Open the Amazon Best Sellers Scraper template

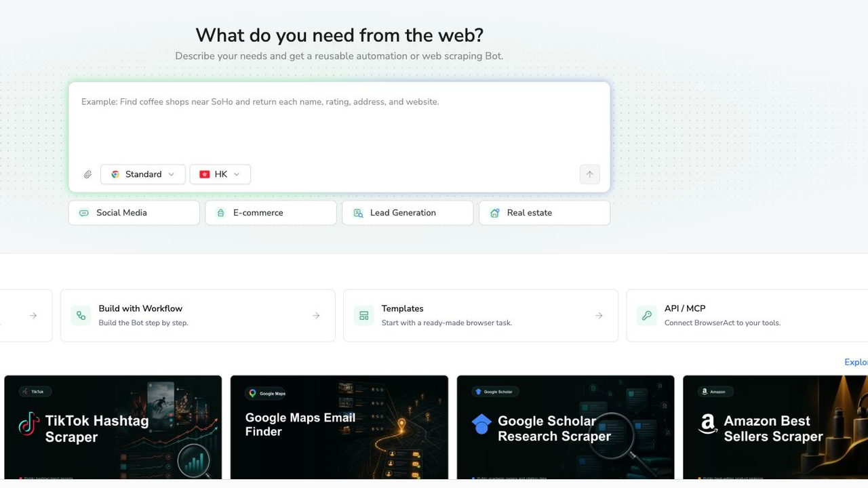pyautogui.click(x=775, y=427)
